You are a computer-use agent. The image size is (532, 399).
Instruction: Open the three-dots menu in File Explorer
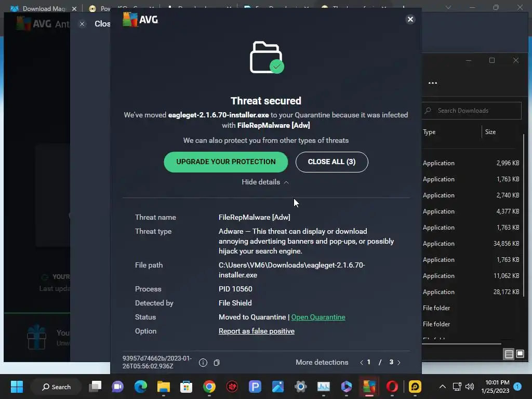[x=433, y=83]
